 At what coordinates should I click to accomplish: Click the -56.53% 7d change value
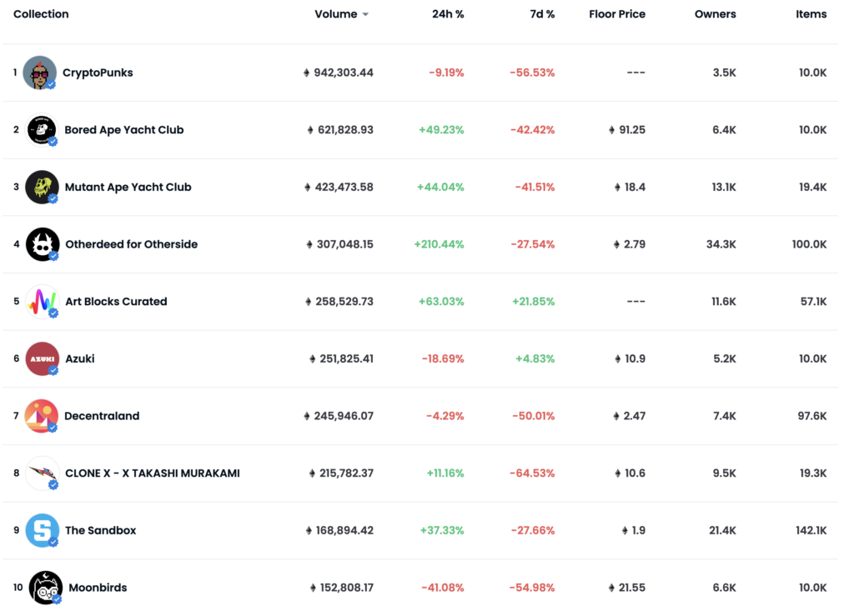click(532, 73)
